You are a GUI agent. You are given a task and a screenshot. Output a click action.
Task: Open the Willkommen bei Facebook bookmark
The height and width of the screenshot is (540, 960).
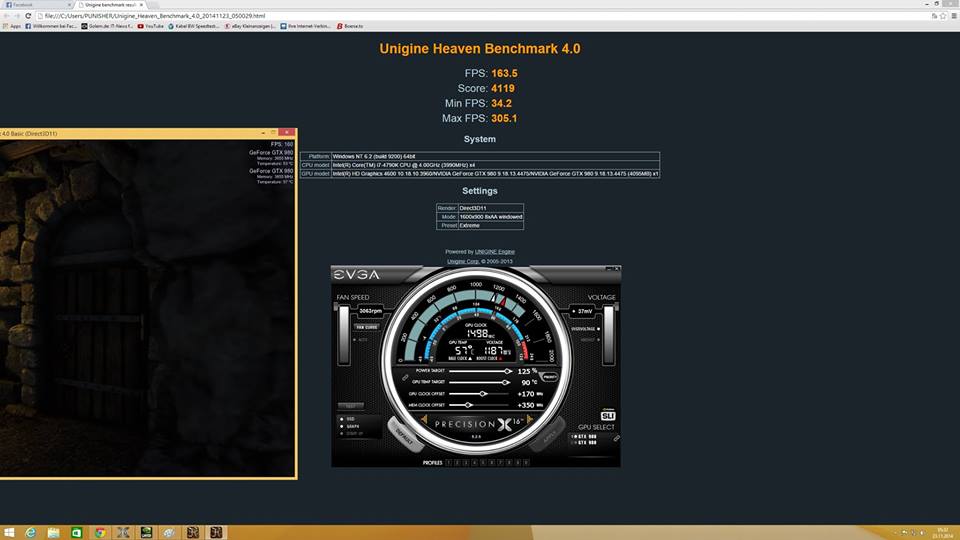point(51,26)
